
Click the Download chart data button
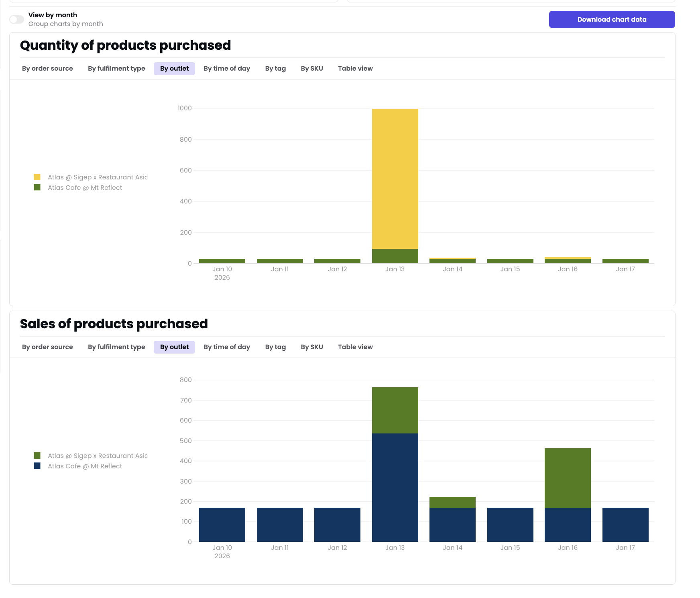click(x=611, y=19)
